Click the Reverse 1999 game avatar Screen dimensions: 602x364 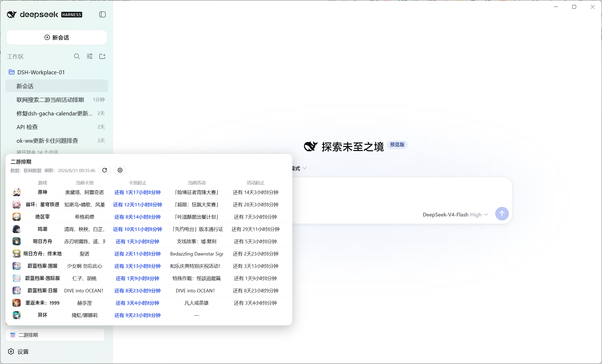point(17,303)
